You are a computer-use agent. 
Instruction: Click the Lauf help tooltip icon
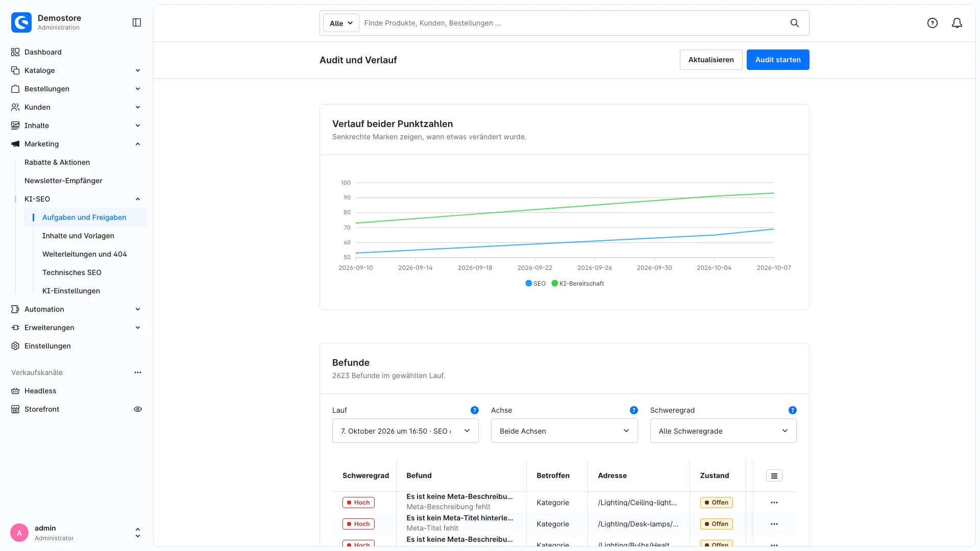pos(475,410)
